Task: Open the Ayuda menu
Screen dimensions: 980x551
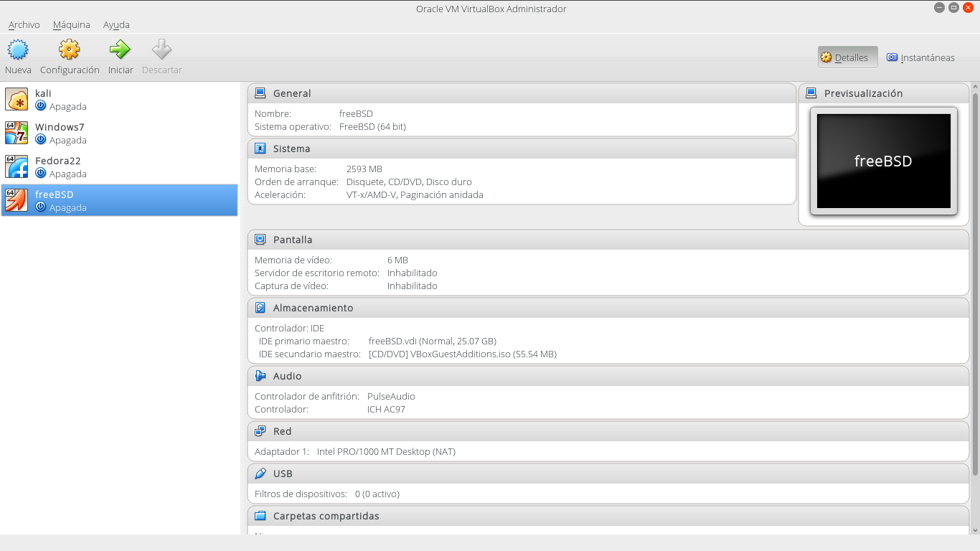Action: point(116,24)
